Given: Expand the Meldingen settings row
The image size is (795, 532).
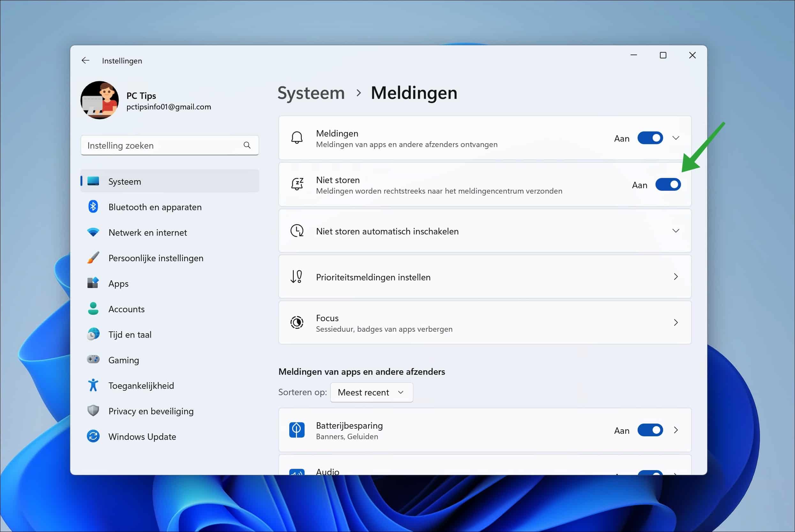Looking at the screenshot, I should (676, 138).
